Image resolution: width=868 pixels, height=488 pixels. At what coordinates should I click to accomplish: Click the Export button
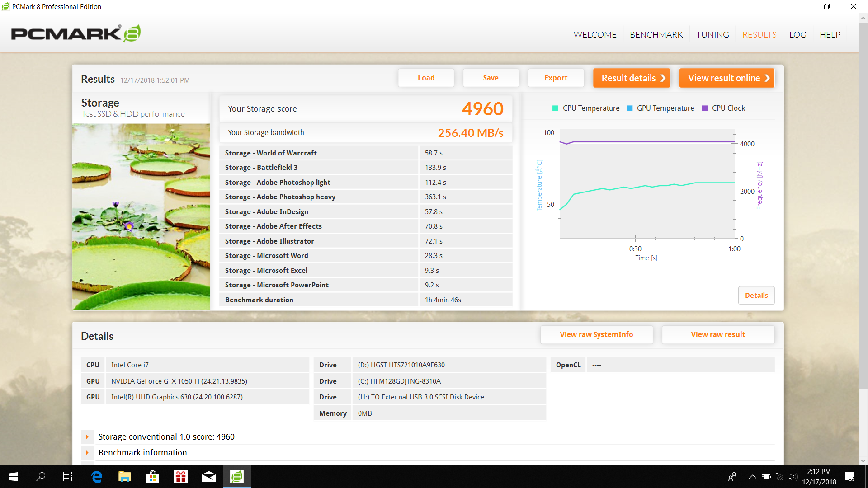(x=556, y=78)
